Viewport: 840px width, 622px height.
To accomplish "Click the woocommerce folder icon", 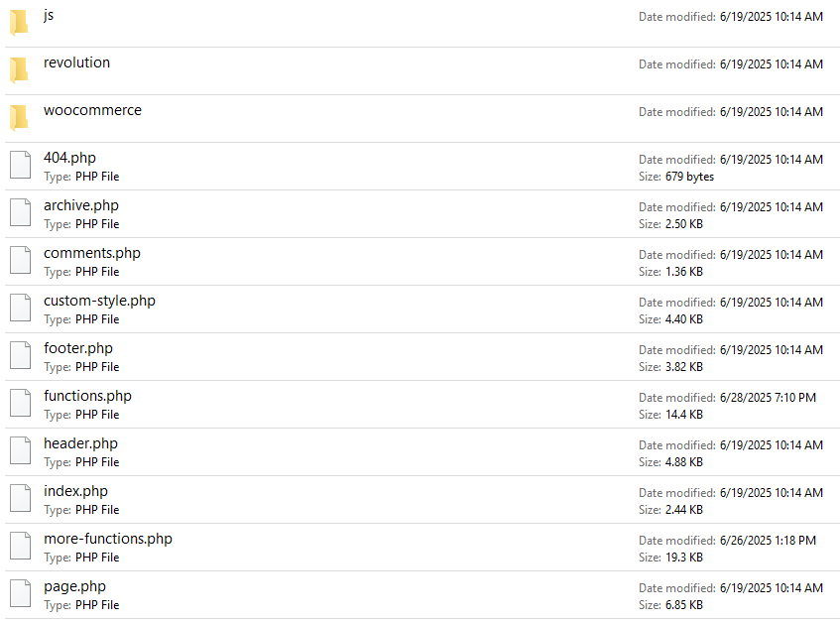I will (20, 118).
